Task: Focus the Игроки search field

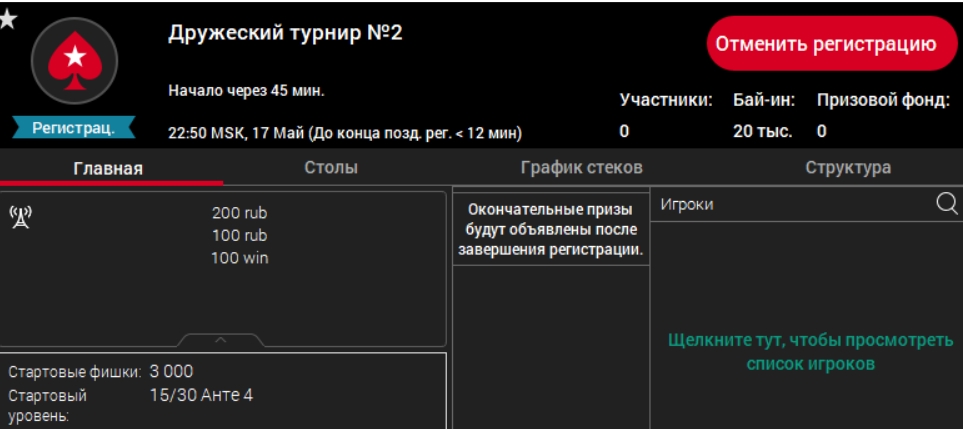Action: tap(790, 204)
